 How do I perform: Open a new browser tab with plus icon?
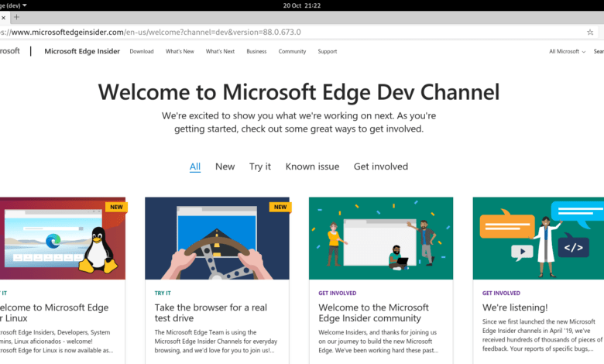[16, 17]
